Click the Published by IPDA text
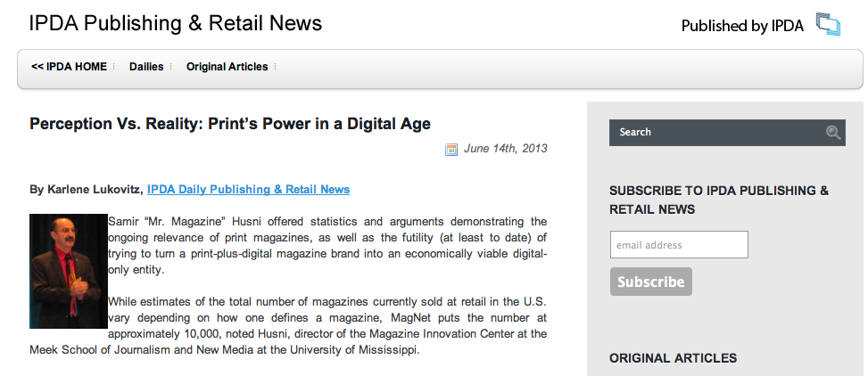This screenshot has height=376, width=868. pyautogui.click(x=741, y=26)
